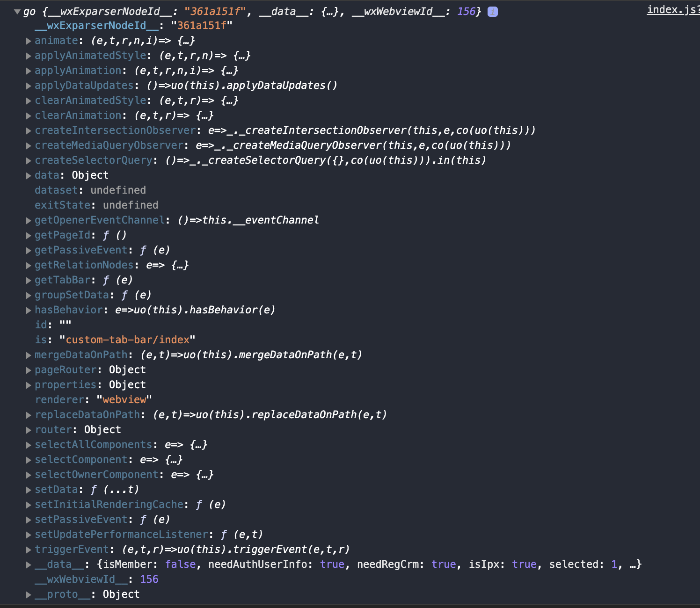Screen dimensions: 700x608
Task: Expand selectOwnerComponent function
Action: point(29,475)
